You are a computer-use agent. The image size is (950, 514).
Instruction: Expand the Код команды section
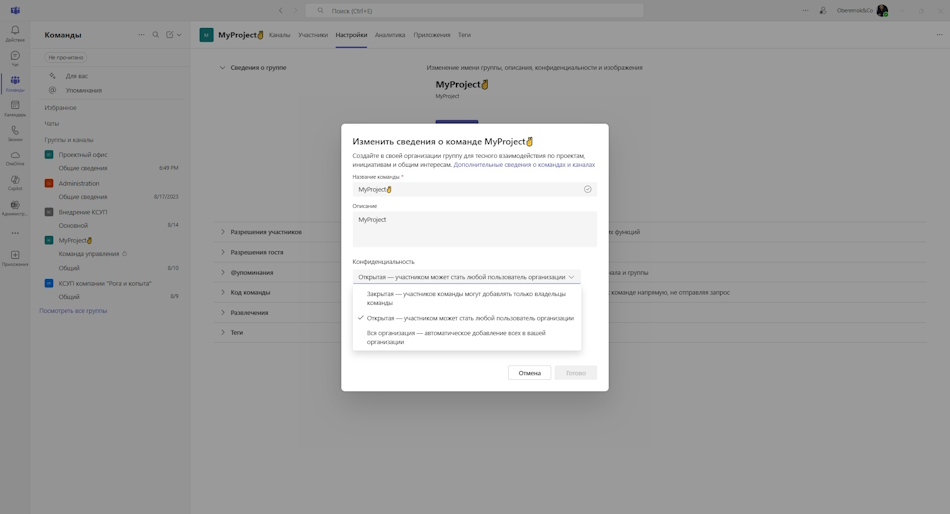point(222,292)
